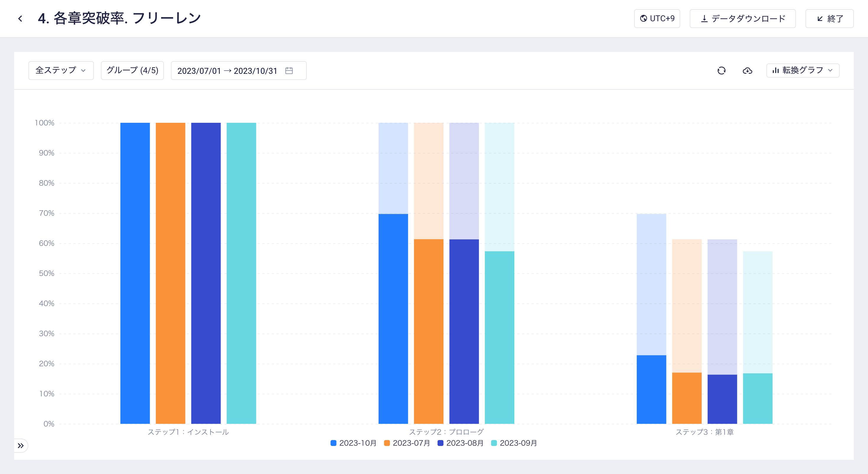
Task: Click the 2023-09月 legend color swatch
Action: tap(494, 443)
